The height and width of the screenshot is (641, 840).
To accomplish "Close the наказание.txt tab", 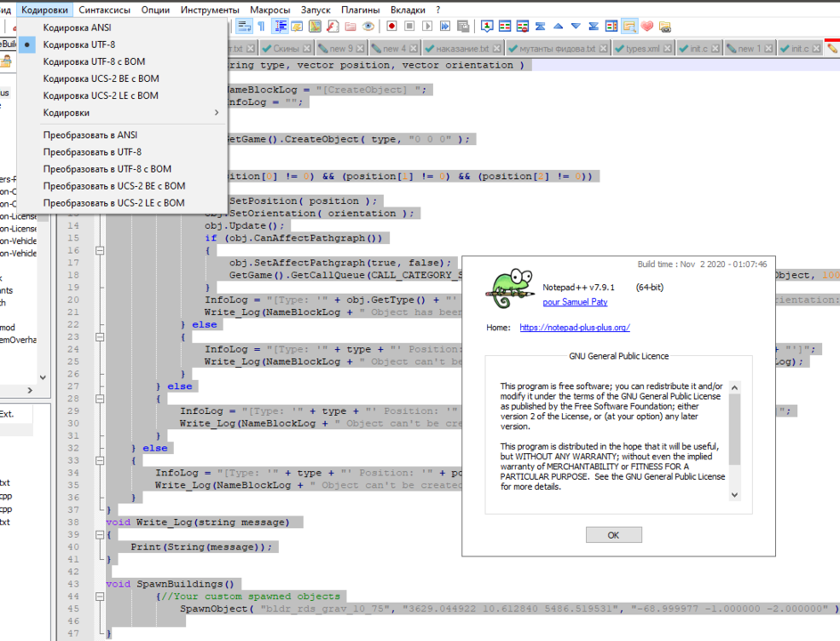I will (497, 48).
